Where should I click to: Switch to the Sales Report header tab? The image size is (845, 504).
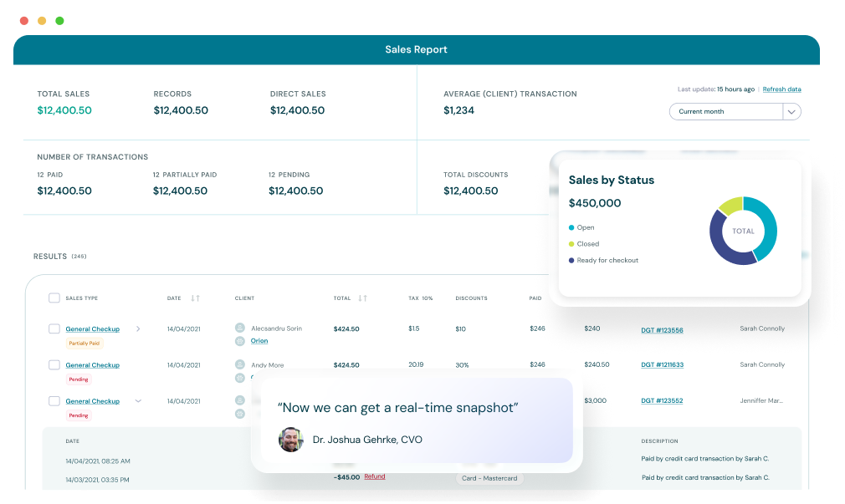[x=416, y=49]
